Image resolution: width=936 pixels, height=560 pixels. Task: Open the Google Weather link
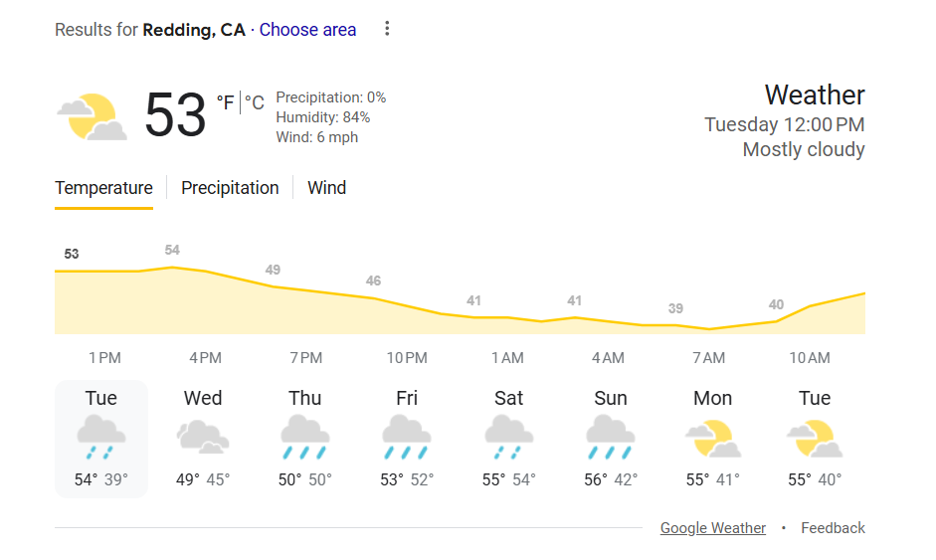click(x=713, y=528)
